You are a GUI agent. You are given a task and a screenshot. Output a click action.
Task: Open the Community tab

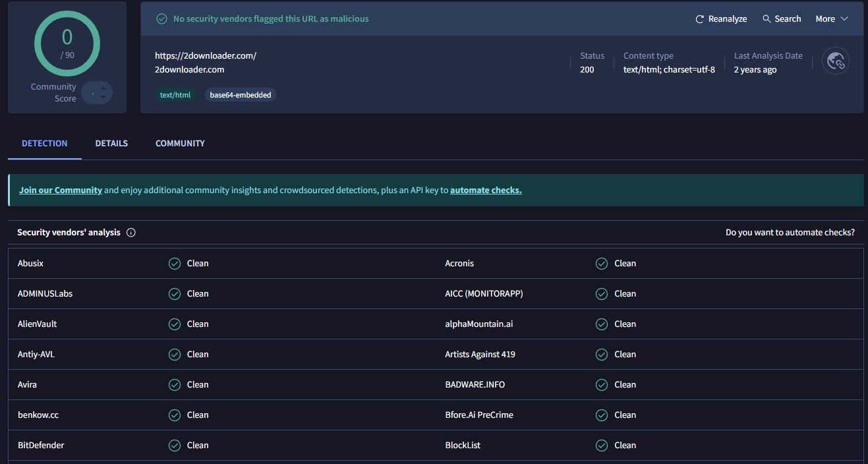[x=180, y=143]
